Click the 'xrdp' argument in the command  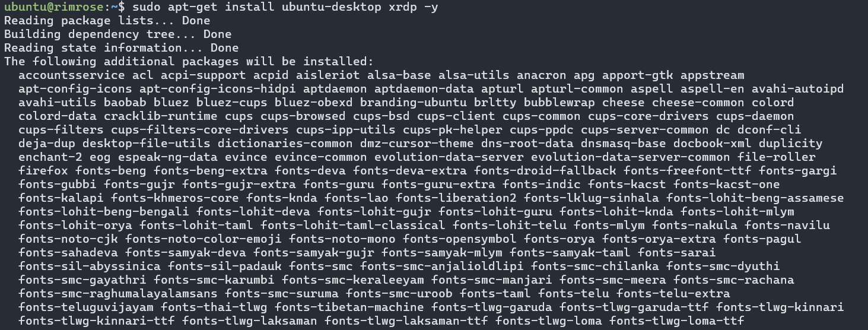pos(403,7)
